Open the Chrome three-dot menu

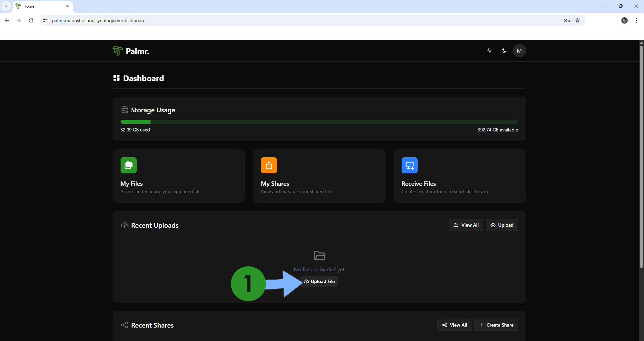637,20
